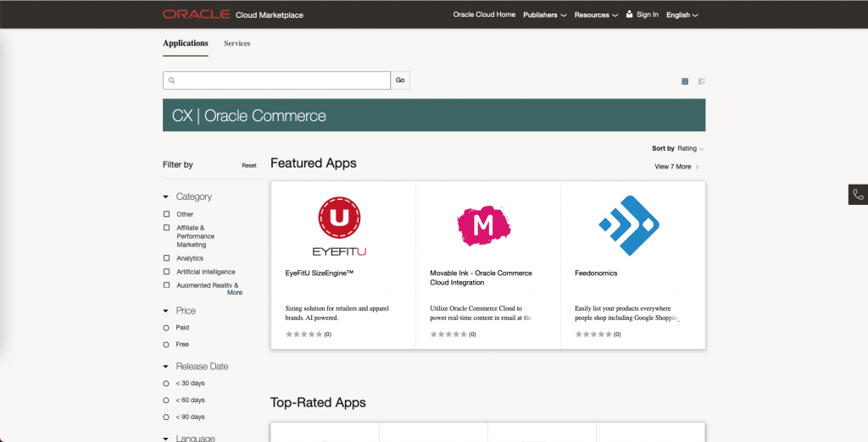Open EyeFitU SizeEngine title

point(320,273)
